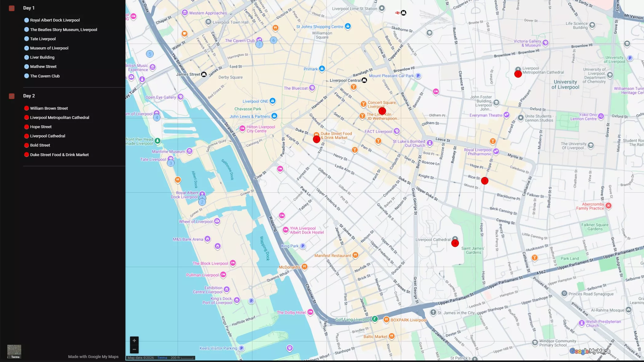Click the Manifest Restaurant icon

point(355,255)
